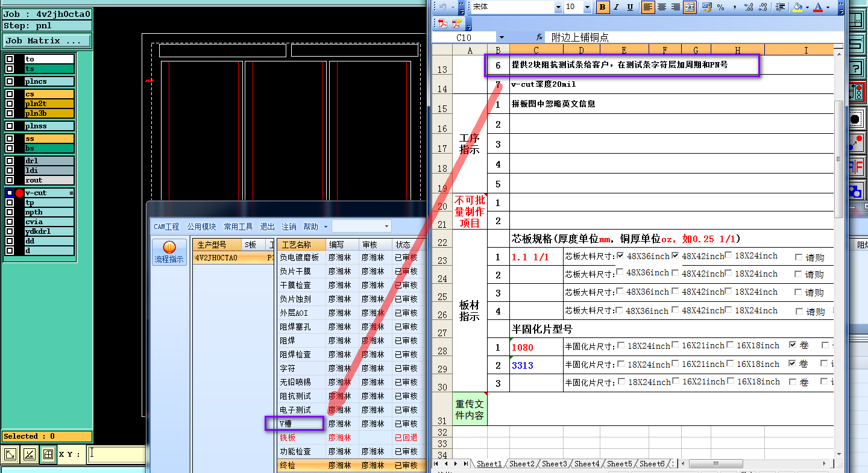Click the first PDF converter icon

point(443,23)
